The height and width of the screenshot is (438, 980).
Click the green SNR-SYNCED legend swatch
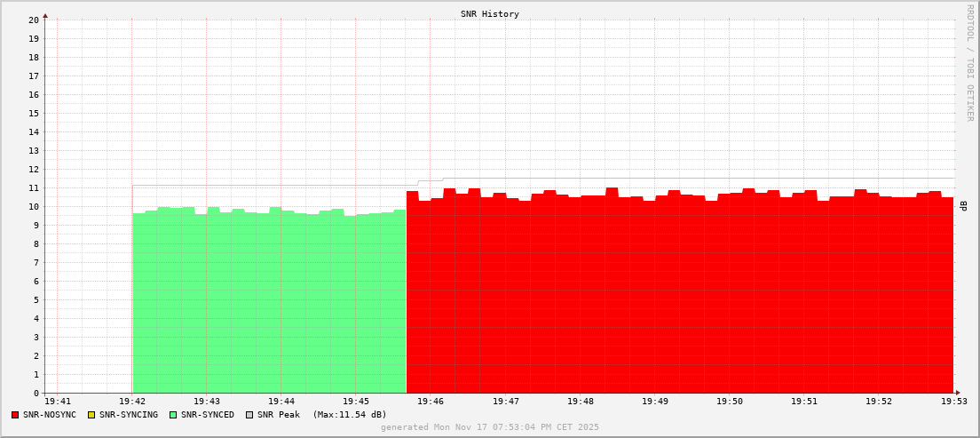(x=173, y=415)
